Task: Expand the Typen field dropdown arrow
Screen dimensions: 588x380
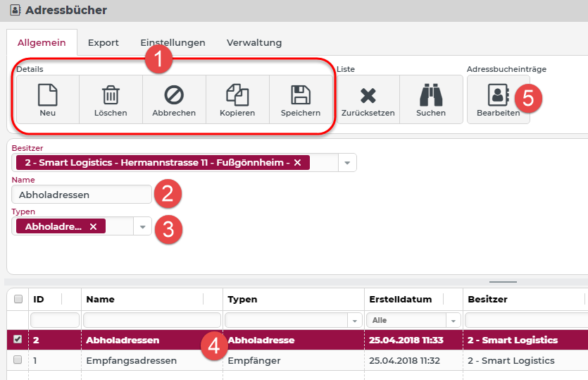Action: click(142, 226)
